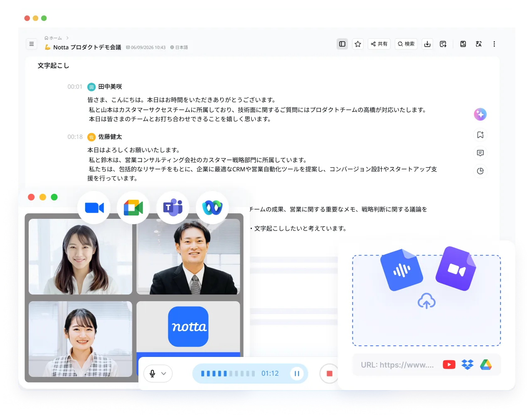Click the transcript export-arrow icon
This screenshot has width=532, height=416.
point(443,44)
